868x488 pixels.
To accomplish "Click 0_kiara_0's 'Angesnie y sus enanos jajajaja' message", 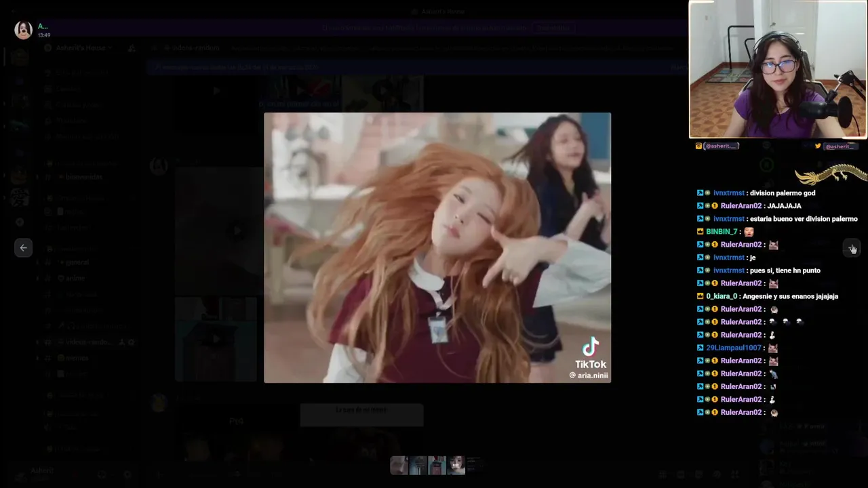I will (790, 296).
